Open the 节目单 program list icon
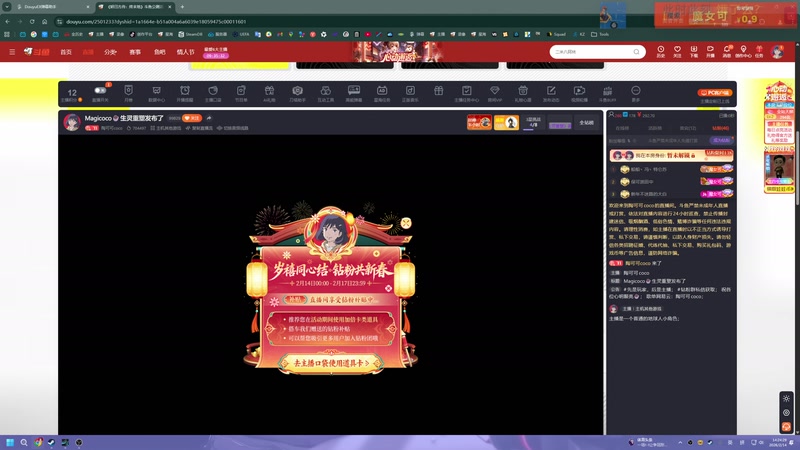800x450 pixels. [x=241, y=90]
